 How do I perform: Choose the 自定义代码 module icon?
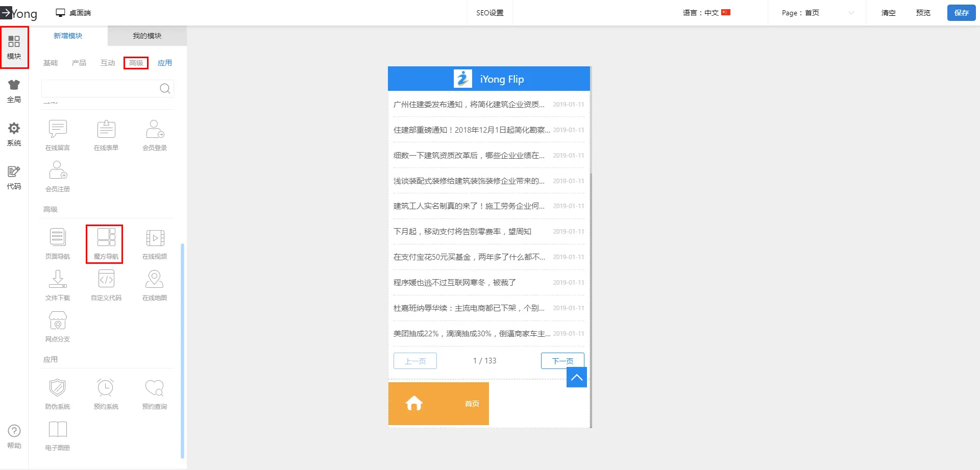click(106, 279)
